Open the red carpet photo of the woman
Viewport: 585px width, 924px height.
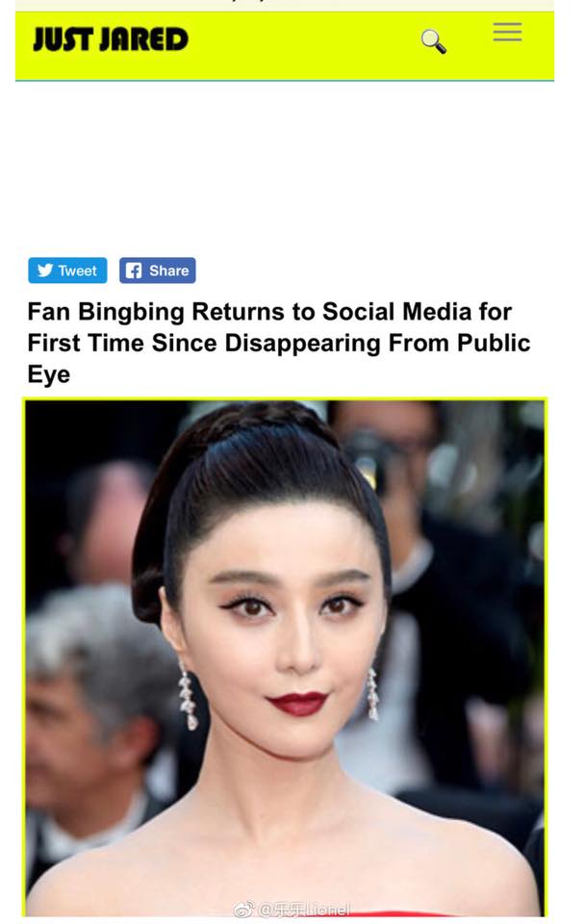(x=285, y=657)
